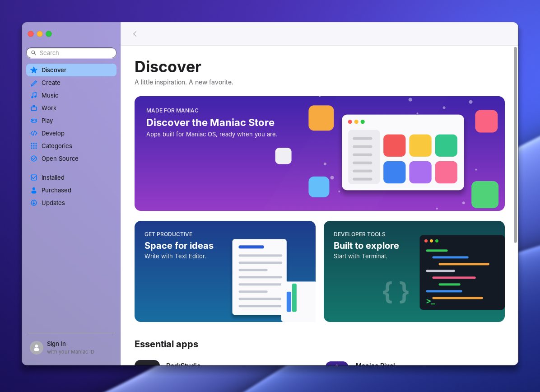Open the Space for ideas card
Viewport: 540px width, 392px height.
[225, 271]
